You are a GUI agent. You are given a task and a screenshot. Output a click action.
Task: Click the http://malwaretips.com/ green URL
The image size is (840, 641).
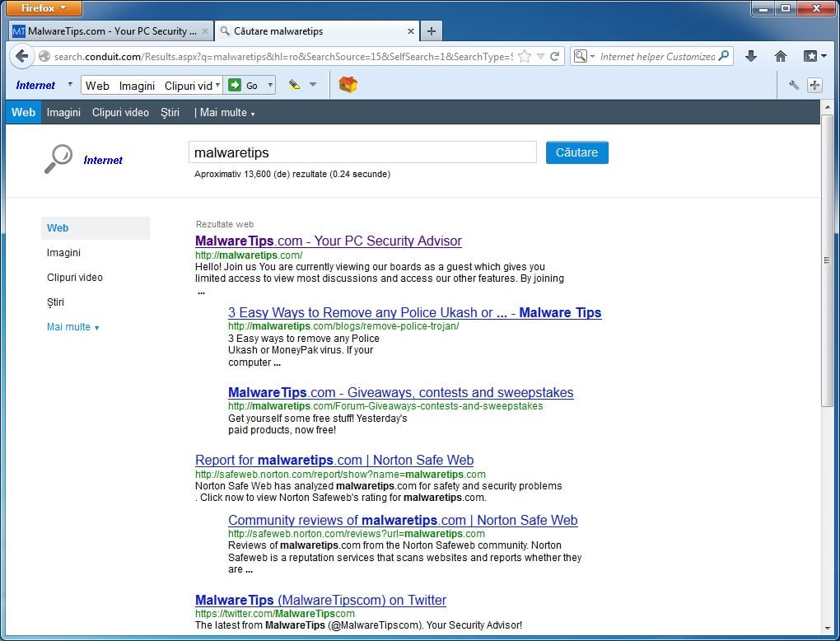[249, 255]
